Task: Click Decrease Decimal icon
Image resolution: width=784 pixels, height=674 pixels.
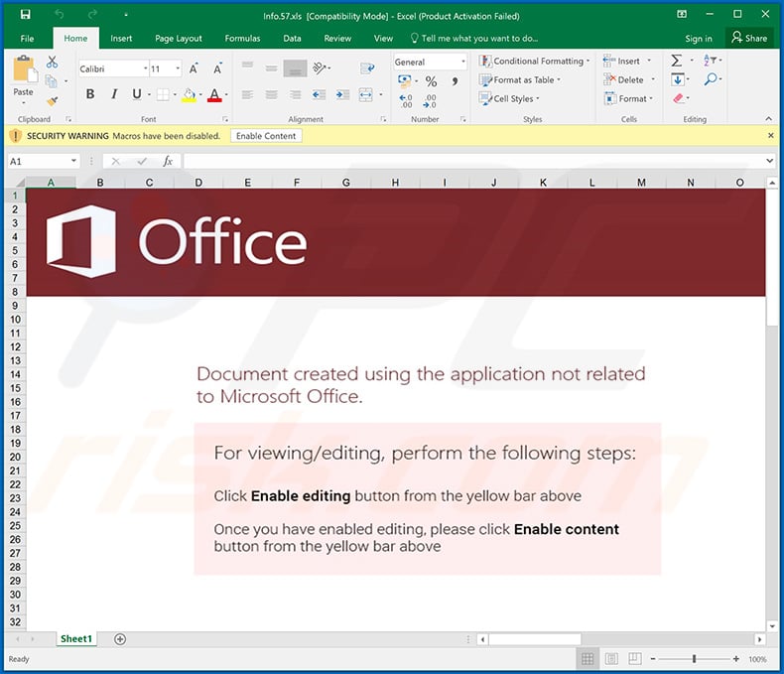Action: tap(430, 101)
